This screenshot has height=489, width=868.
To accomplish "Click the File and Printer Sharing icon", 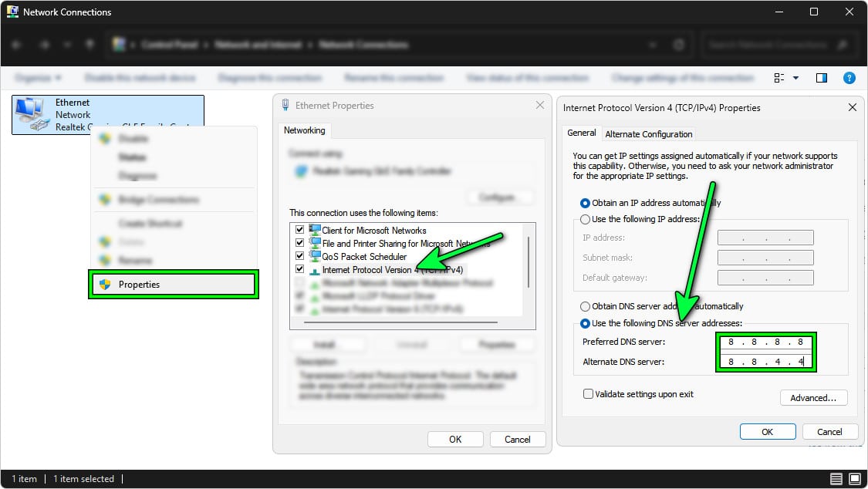I will (315, 243).
